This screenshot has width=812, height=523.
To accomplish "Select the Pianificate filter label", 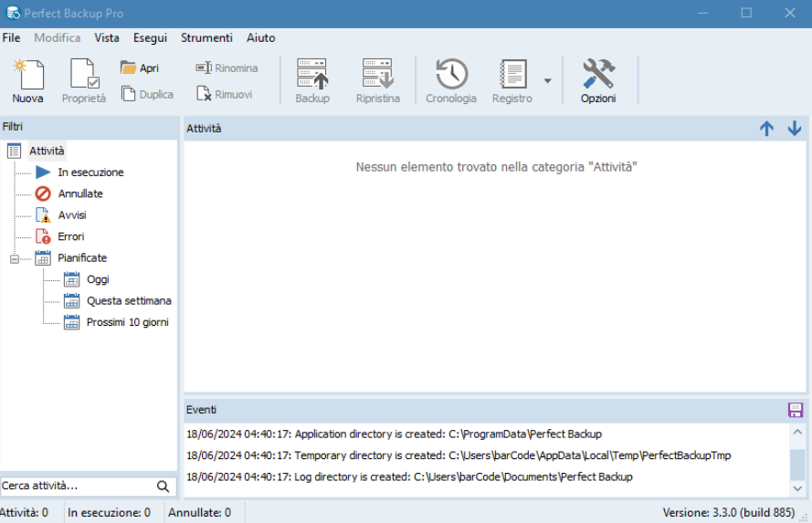I will coord(82,257).
